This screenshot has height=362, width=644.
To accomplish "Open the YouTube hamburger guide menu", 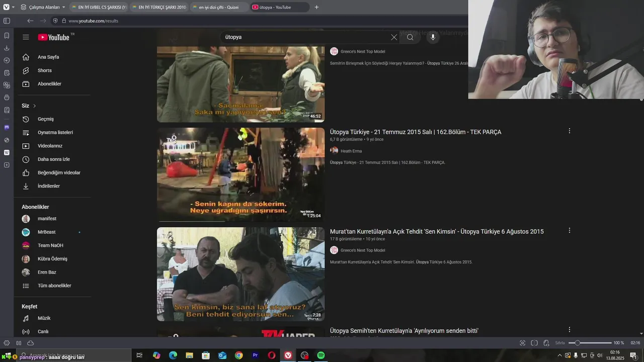I will point(26,37).
